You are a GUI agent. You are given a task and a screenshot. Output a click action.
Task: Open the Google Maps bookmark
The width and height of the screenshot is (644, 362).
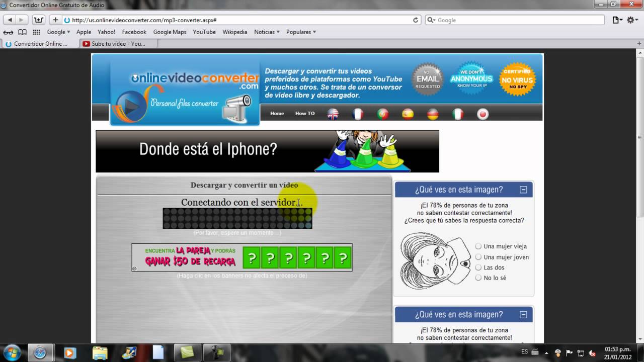170,32
